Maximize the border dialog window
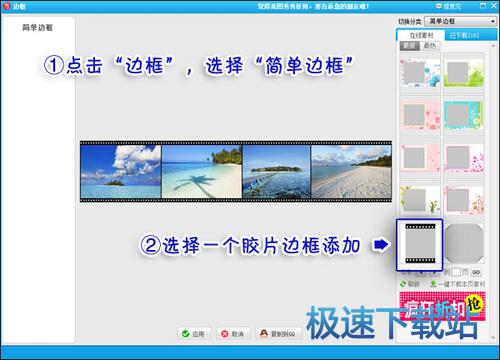Image resolution: width=500 pixels, height=360 pixels. click(x=482, y=6)
